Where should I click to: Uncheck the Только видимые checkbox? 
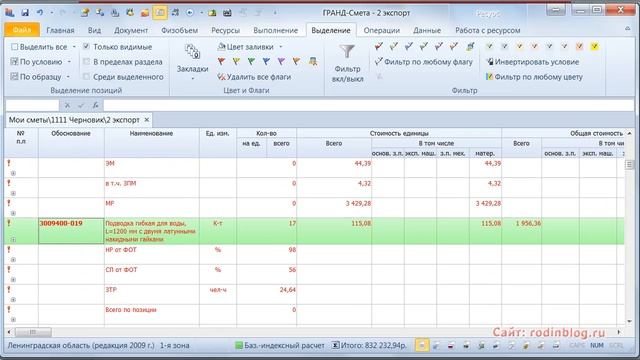click(x=86, y=47)
